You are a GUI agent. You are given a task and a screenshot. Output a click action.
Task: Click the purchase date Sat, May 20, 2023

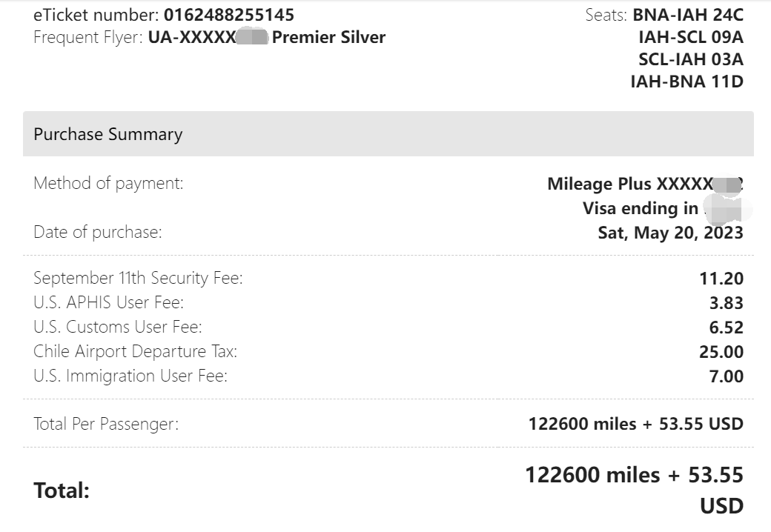pos(670,233)
